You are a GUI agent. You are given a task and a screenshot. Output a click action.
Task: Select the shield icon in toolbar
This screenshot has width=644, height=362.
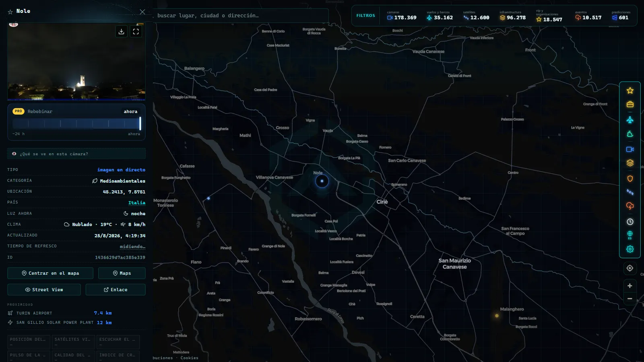click(x=630, y=179)
